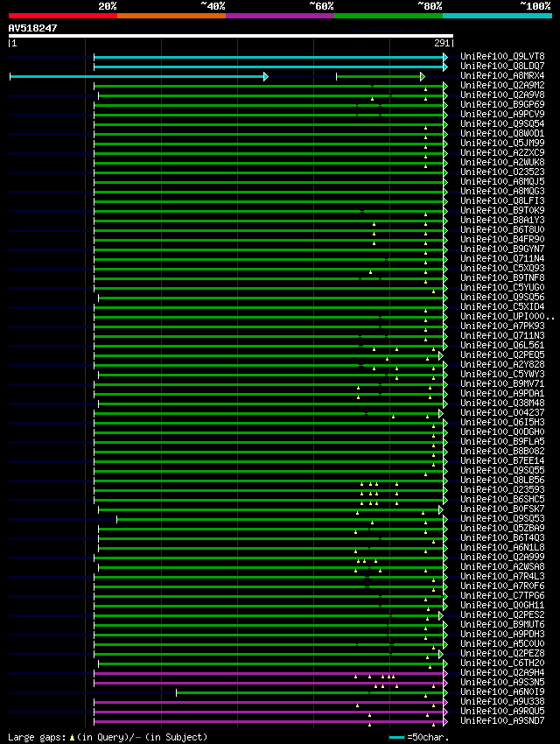
Task: Select the UniRef100_B9FLA5 label
Action: 502,442
